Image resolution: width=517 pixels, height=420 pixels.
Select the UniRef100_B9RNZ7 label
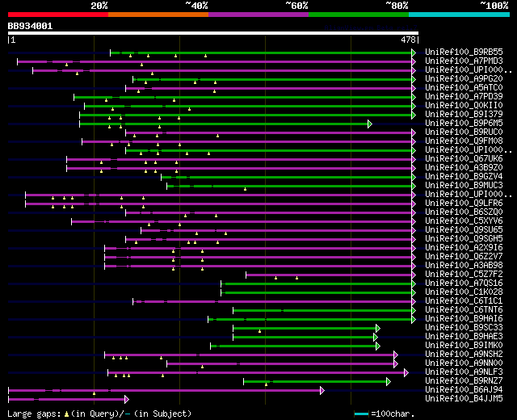pyautogui.click(x=464, y=381)
